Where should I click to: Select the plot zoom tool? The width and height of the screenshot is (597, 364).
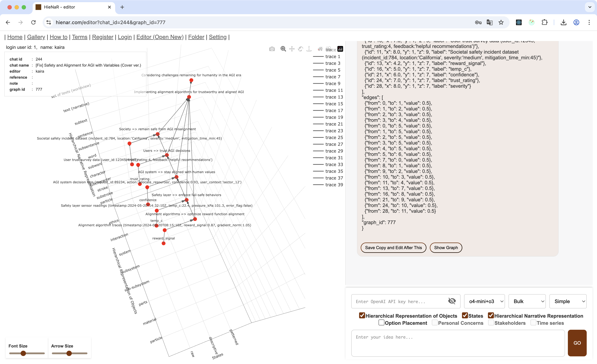point(283,49)
